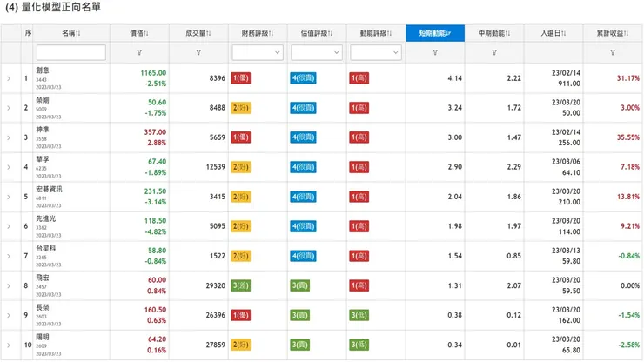Click the 序 column header

pos(28,33)
